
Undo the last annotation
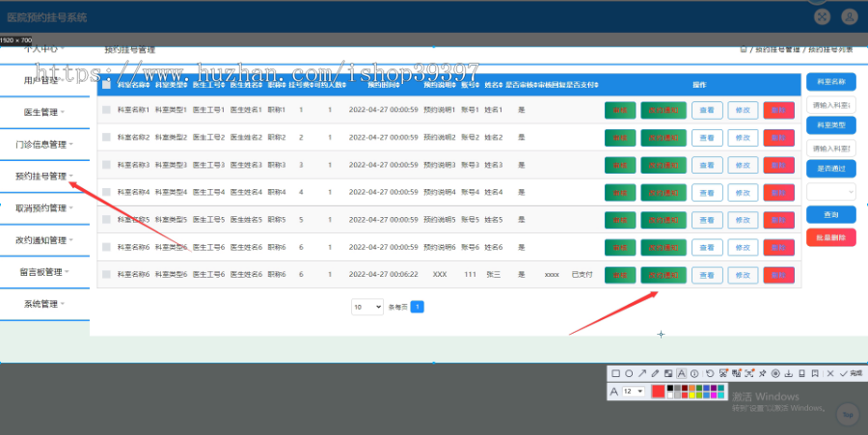[x=710, y=373]
